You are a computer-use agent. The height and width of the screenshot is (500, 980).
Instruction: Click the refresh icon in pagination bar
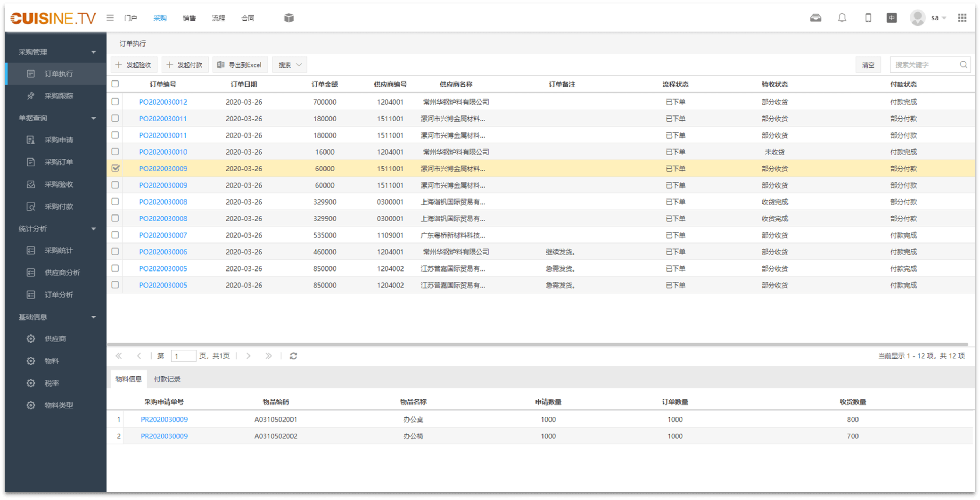[293, 356]
